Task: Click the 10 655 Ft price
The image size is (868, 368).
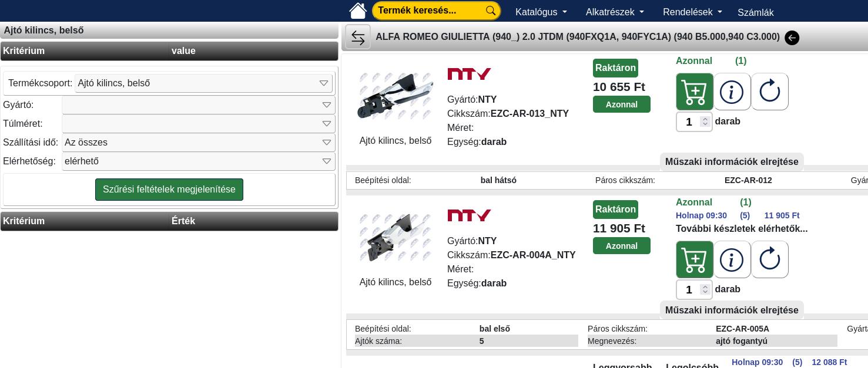Action: point(619,87)
